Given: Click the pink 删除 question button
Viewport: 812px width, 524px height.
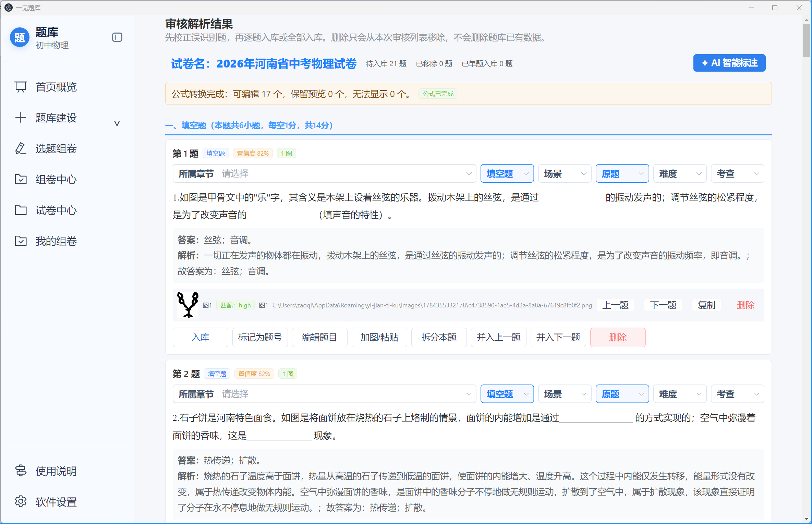Looking at the screenshot, I should pos(618,338).
